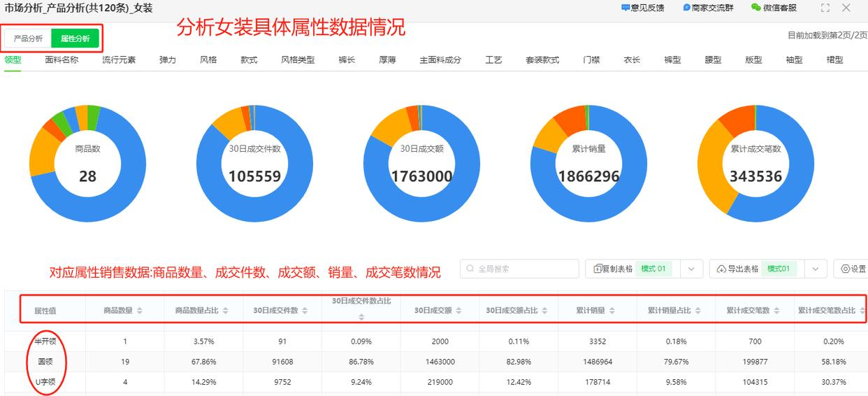
Task: Click the 30日成交额 donut chart
Action: (421, 164)
